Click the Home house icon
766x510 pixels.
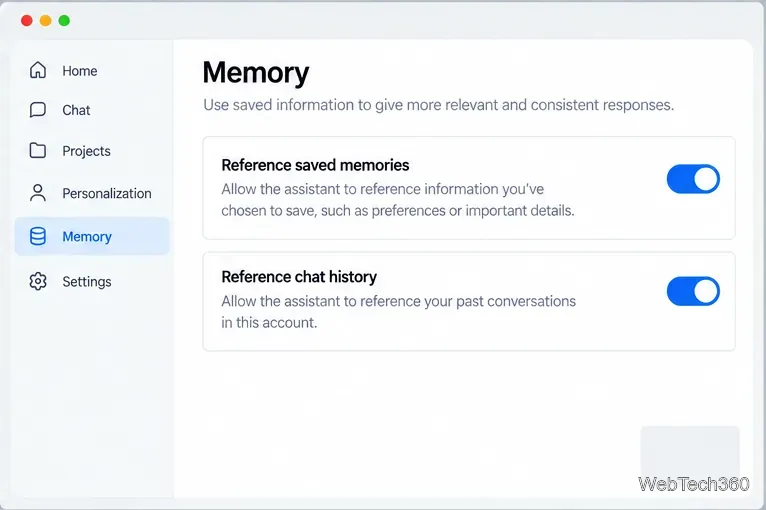click(38, 70)
